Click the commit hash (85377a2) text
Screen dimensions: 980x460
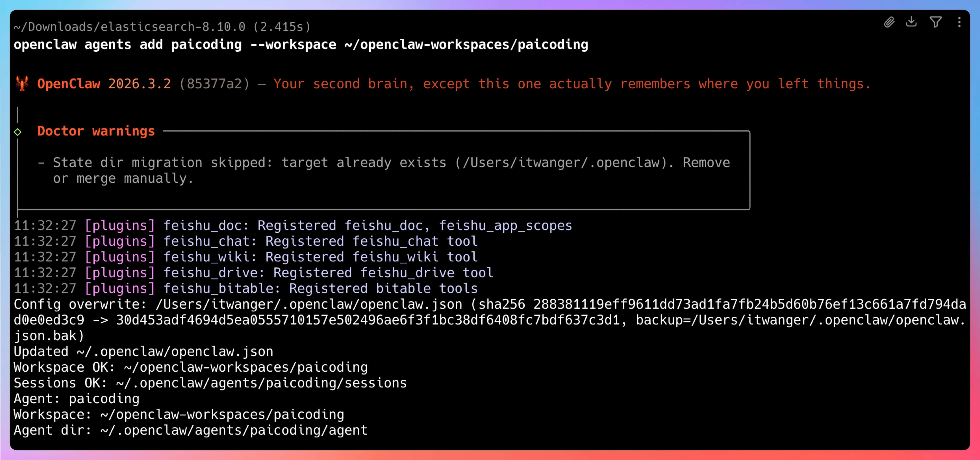coord(214,84)
